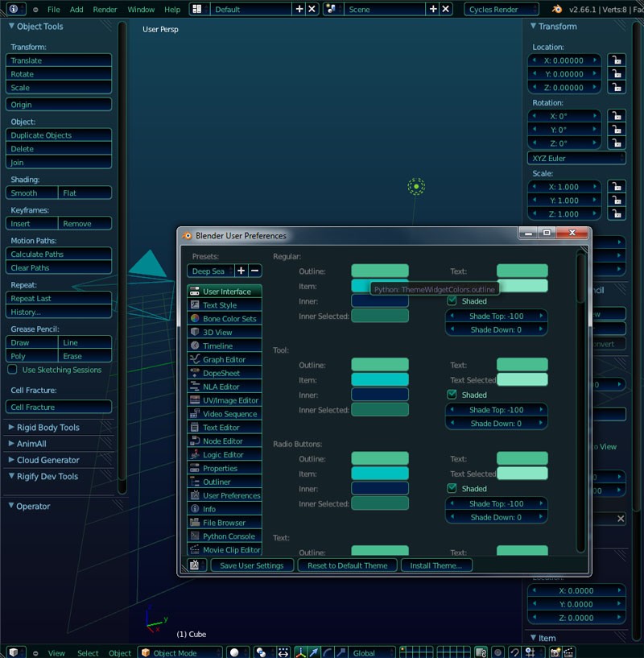
Task: Enable Use Sketching Sessions
Action: (12, 369)
